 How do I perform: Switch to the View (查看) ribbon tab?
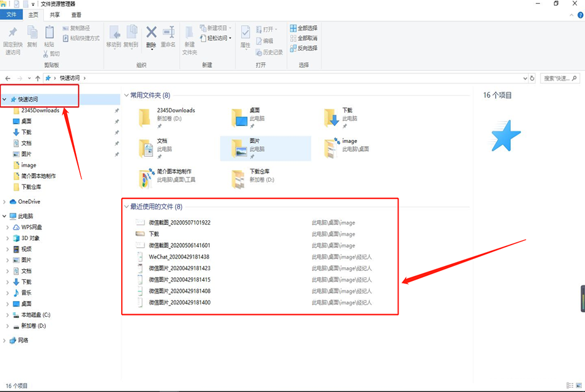(x=77, y=15)
